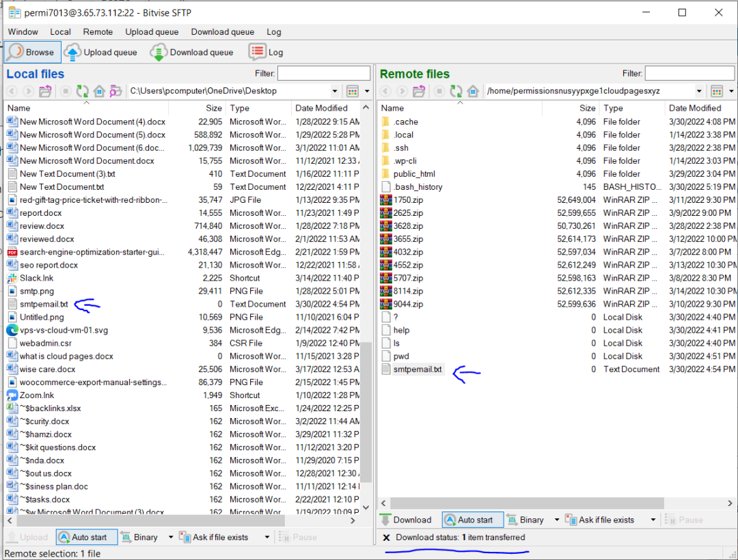Toggle Binary transfer mode for uploads
738x560 pixels.
coord(142,537)
